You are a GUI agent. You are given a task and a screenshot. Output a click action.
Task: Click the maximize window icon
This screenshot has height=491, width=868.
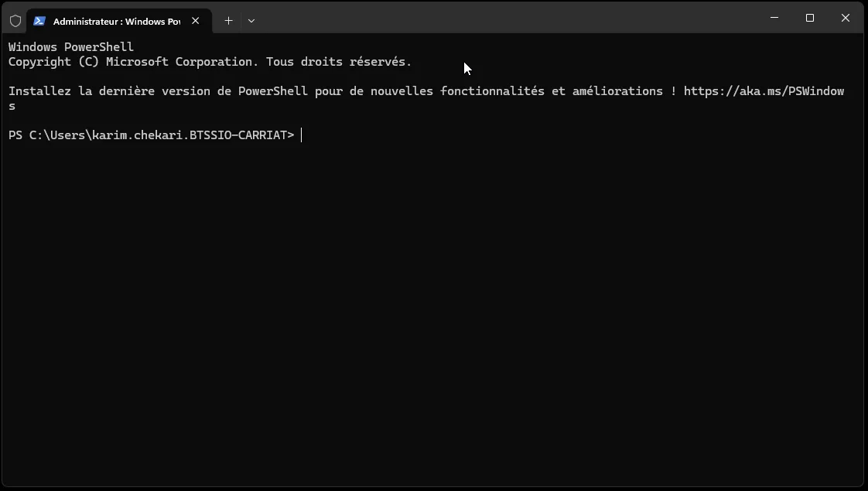click(x=809, y=18)
